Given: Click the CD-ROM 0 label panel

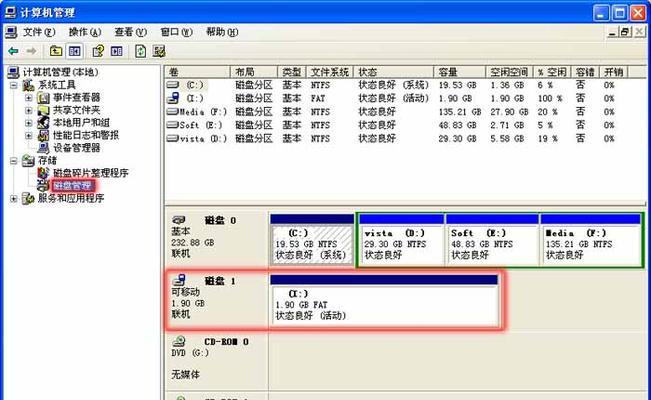Looking at the screenshot, I should point(216,359).
